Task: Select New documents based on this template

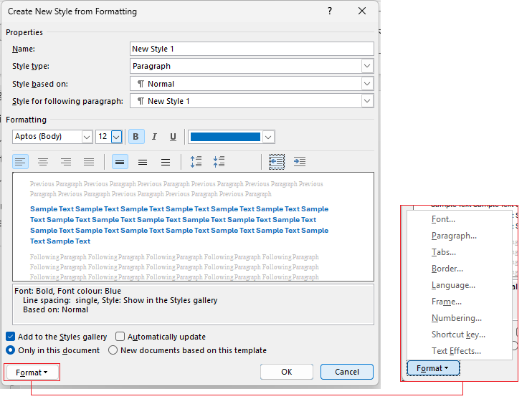Action: click(x=113, y=350)
